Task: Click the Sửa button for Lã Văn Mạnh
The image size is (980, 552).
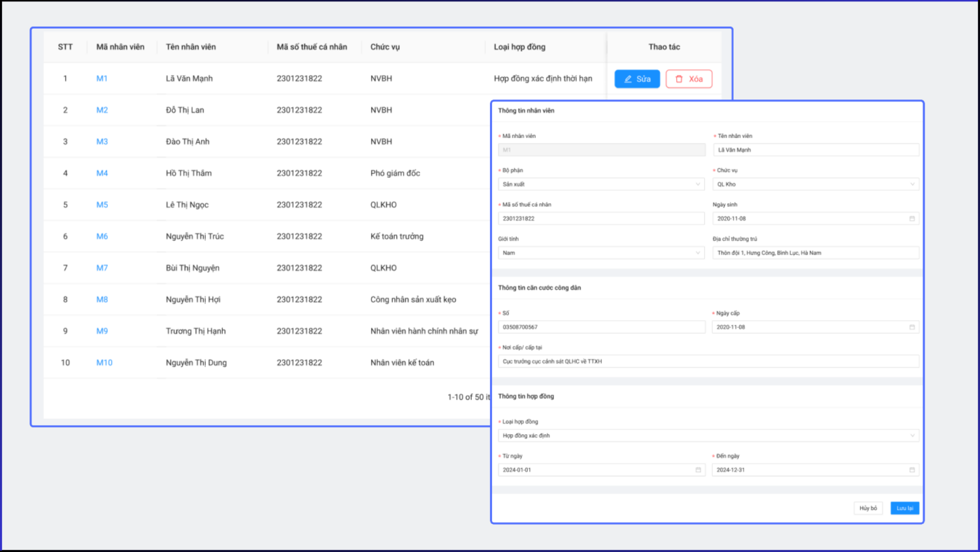Action: click(637, 79)
